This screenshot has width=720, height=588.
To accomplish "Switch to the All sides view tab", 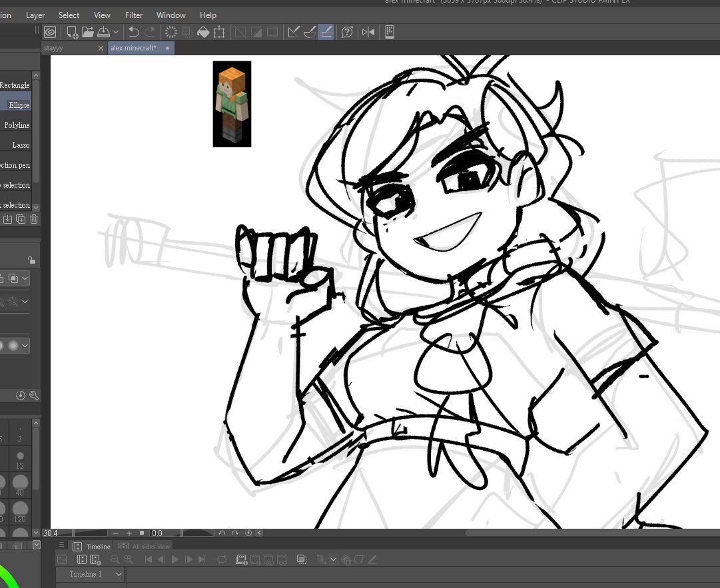I will coord(145,546).
